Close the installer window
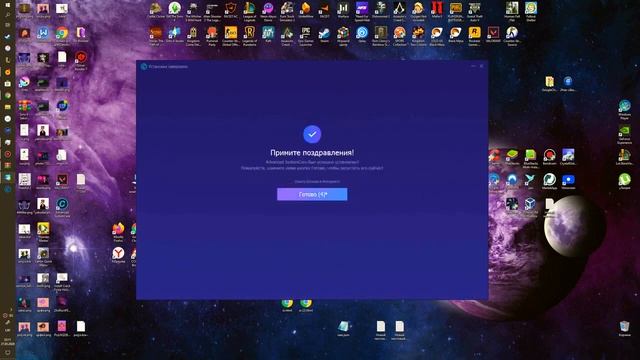The height and width of the screenshot is (360, 640). (x=482, y=66)
